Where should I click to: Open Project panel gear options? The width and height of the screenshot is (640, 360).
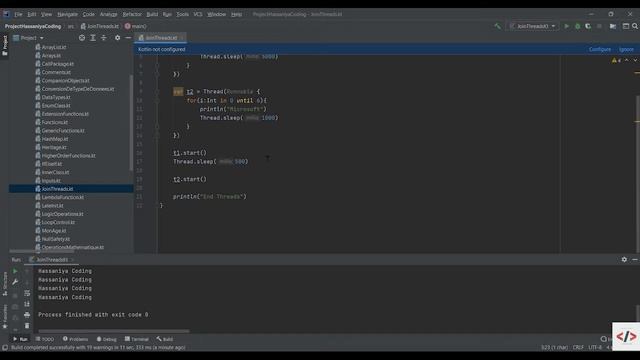tap(118, 38)
